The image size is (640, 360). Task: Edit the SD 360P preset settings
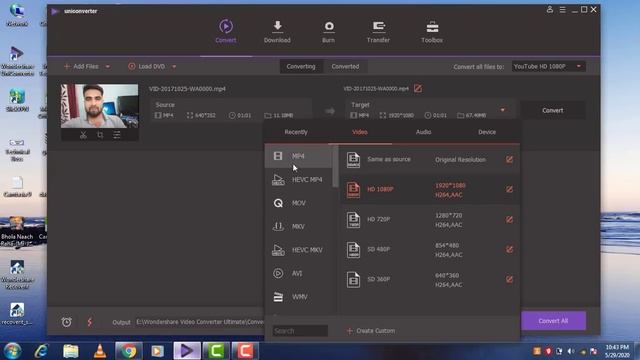click(509, 280)
